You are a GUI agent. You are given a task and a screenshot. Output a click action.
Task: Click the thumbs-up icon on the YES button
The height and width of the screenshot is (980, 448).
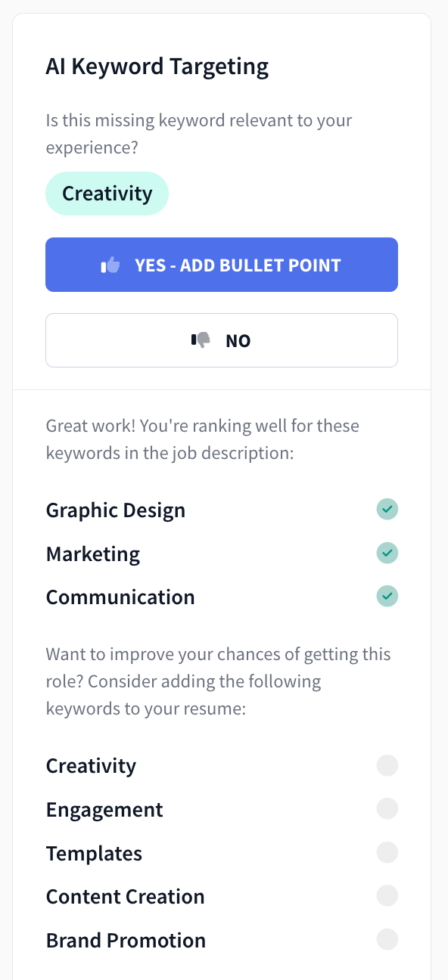109,264
